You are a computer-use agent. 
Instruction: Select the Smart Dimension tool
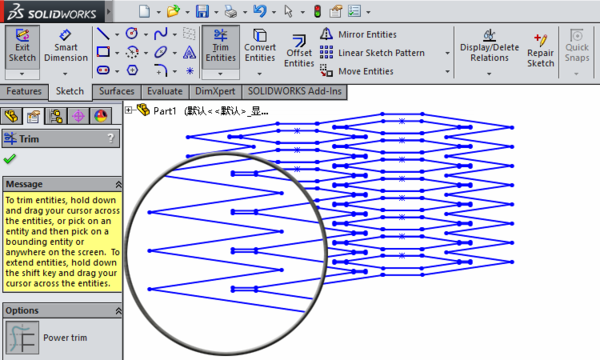pos(66,47)
